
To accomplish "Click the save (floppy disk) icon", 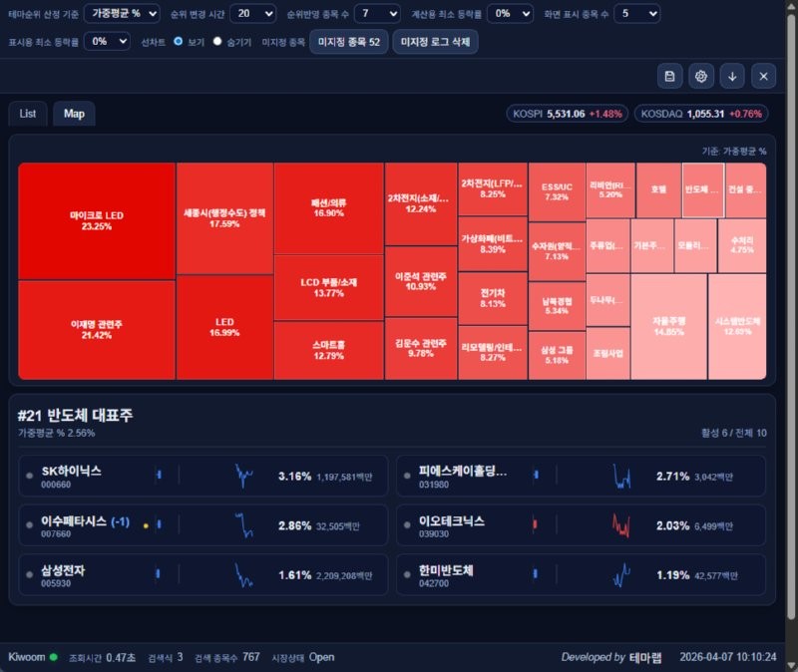I will click(x=669, y=77).
